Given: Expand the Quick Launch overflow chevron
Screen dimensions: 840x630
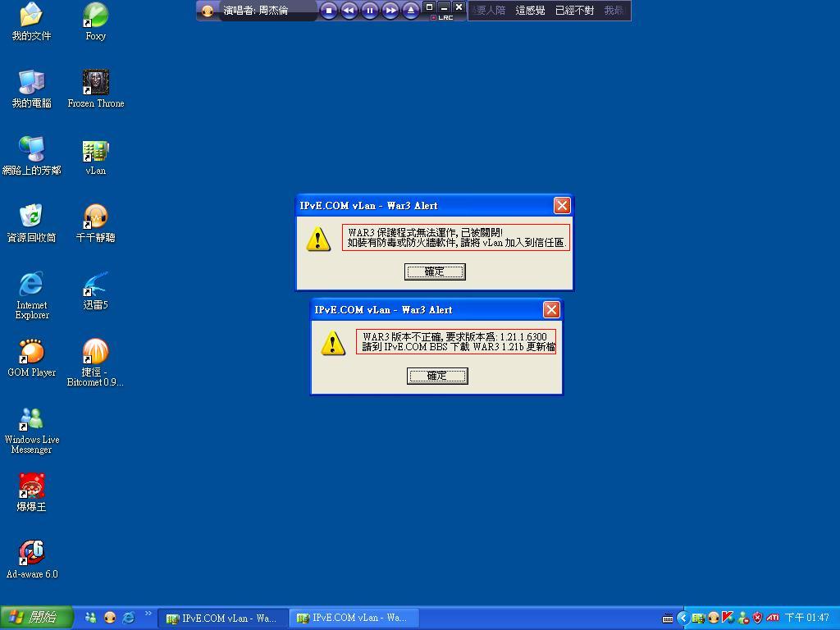Looking at the screenshot, I should tap(148, 614).
